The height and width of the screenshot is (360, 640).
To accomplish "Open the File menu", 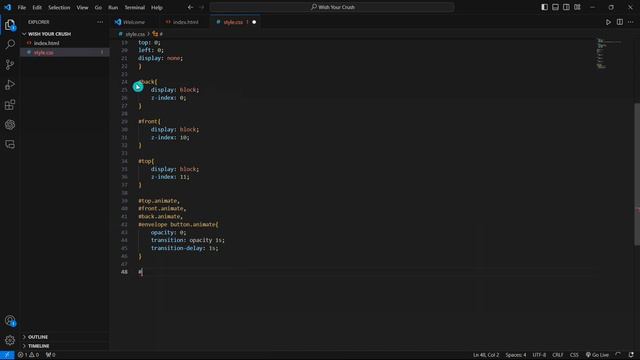I will [x=22, y=7].
